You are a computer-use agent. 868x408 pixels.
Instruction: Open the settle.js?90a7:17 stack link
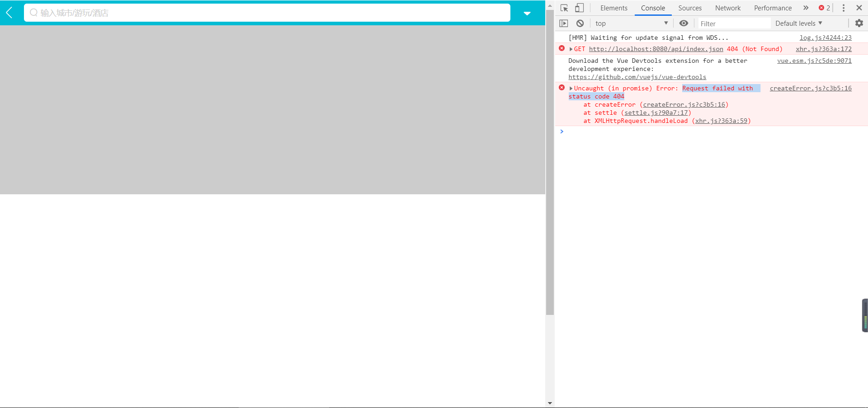pyautogui.click(x=656, y=113)
